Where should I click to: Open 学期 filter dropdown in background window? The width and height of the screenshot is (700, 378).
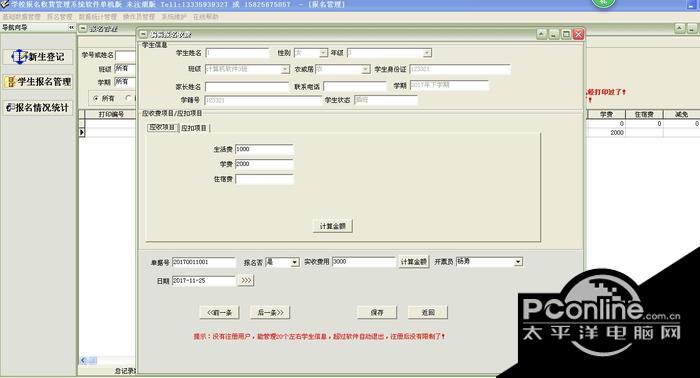[125, 82]
